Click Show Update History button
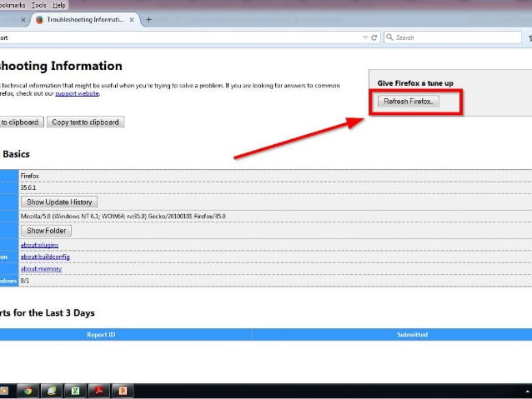The image size is (532, 399). (x=59, y=202)
